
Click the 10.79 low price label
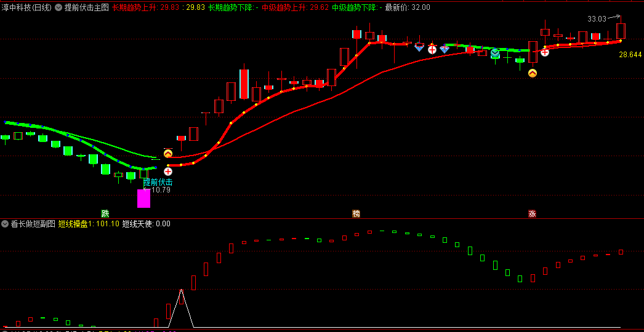tap(161, 190)
